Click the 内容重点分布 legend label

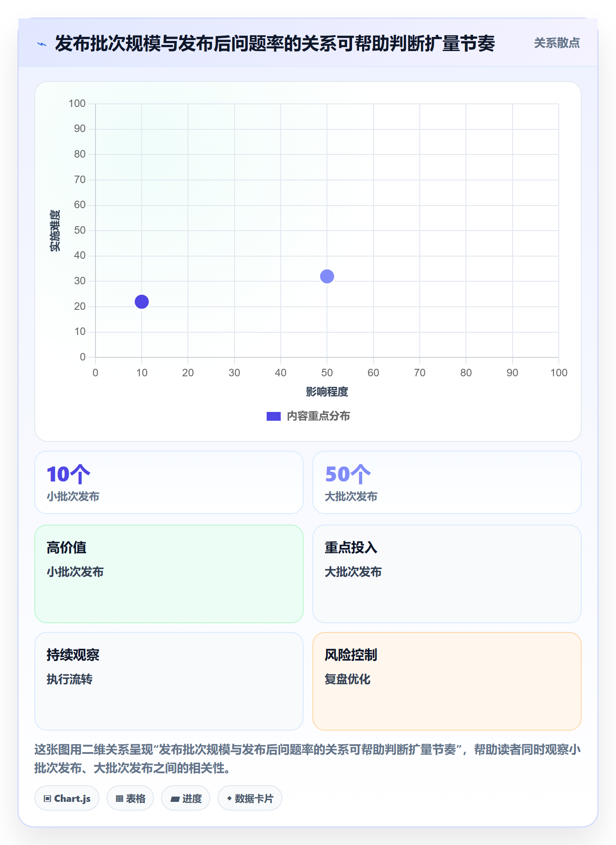click(318, 416)
